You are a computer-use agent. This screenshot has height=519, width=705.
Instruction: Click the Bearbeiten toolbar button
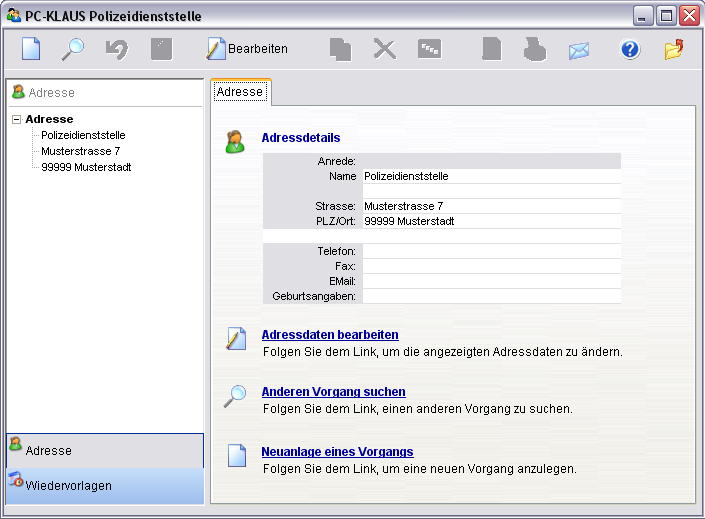[x=247, y=49]
